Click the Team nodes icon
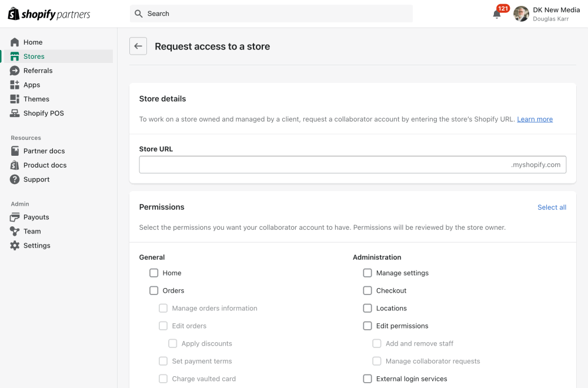Viewport: 588px width, 388px height. tap(15, 231)
